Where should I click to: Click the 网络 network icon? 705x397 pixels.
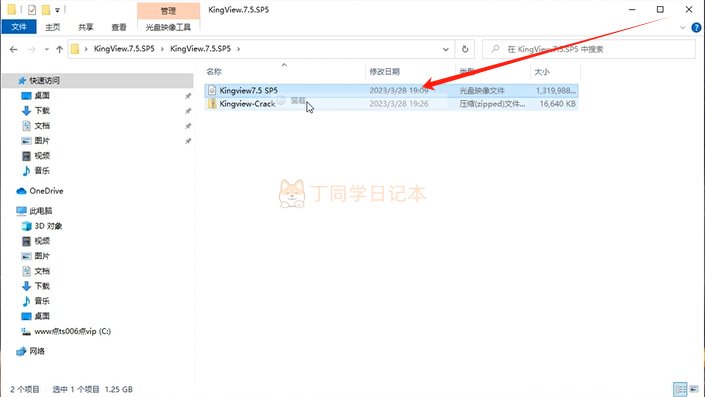pyautogui.click(x=21, y=351)
